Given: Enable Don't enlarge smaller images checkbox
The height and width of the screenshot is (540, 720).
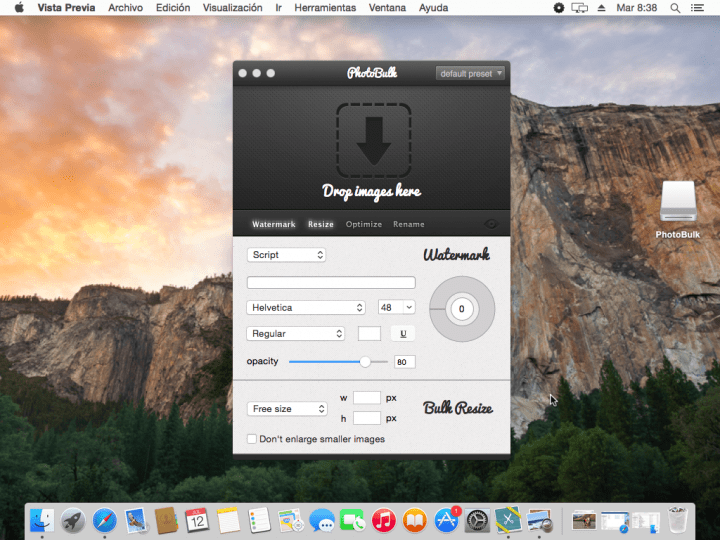Looking at the screenshot, I should pos(252,439).
